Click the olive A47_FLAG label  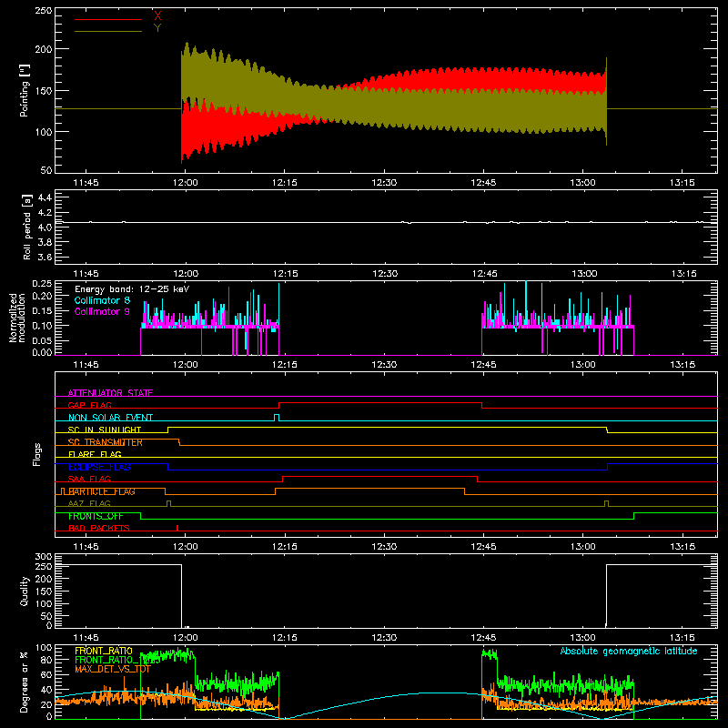89,503
